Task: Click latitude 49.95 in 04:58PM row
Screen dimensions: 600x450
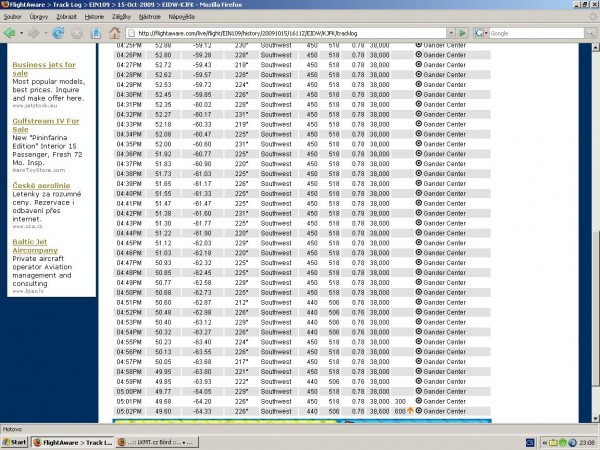Action: click(x=163, y=371)
